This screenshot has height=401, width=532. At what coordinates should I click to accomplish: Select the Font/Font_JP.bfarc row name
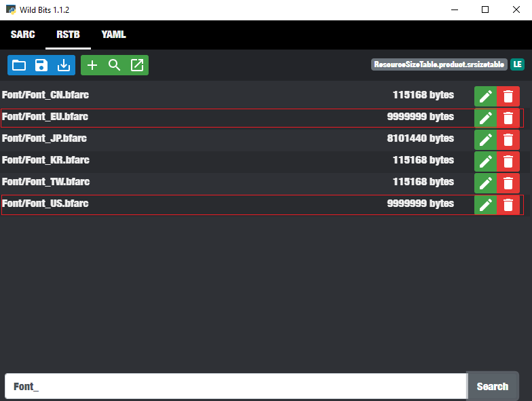click(45, 138)
